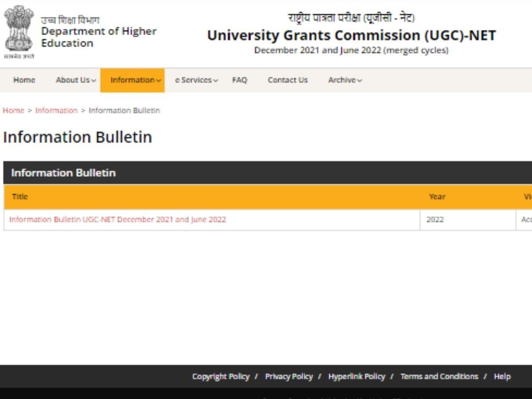Expand the highlighted Information dropdown

pos(133,80)
